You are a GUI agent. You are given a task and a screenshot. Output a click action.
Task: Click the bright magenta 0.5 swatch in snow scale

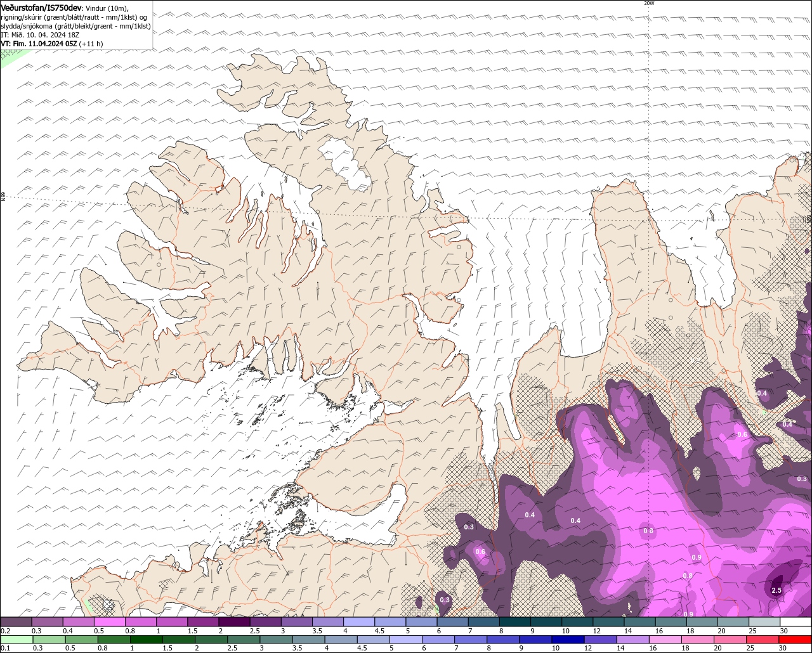coord(109,622)
